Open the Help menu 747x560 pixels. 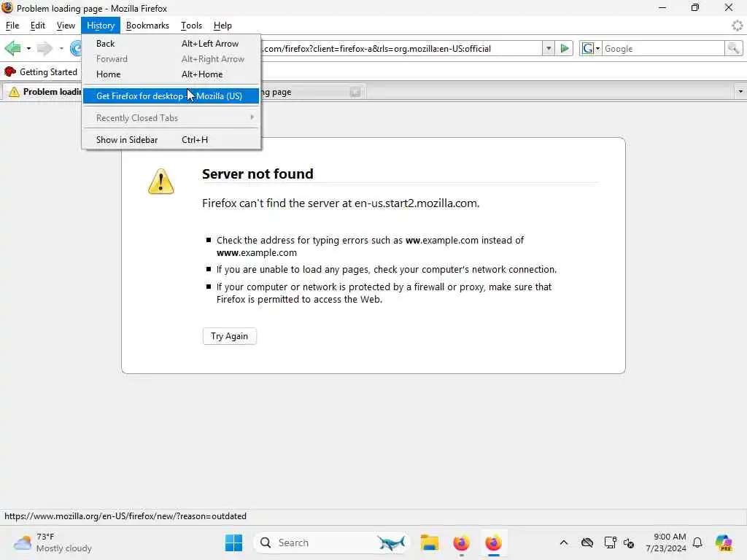point(222,26)
